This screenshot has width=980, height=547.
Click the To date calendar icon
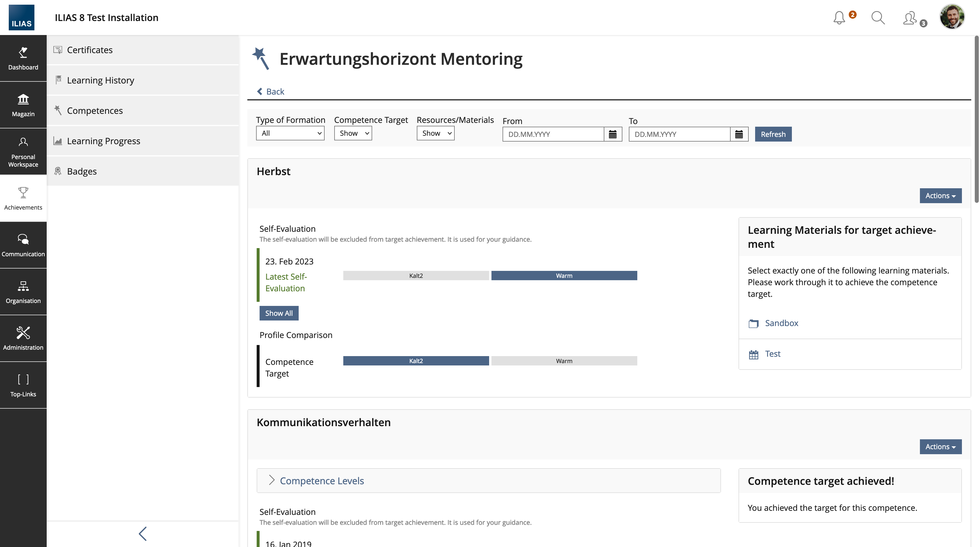(739, 134)
